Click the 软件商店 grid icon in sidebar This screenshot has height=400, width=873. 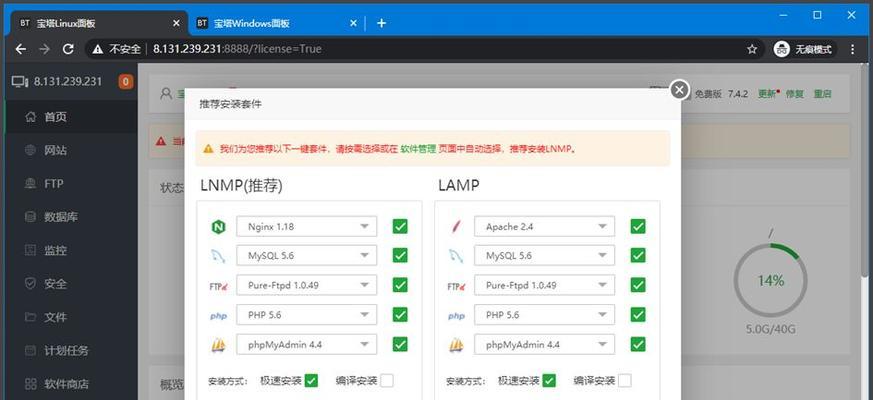[x=31, y=384]
